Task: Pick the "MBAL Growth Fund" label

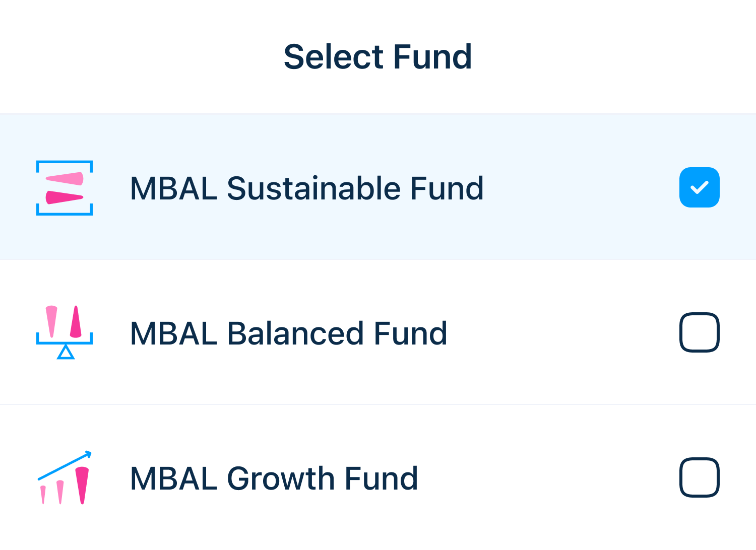Action: (274, 478)
